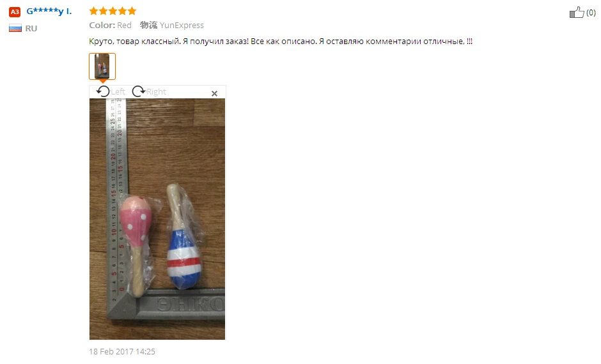Click the Right rotate label
The image size is (601, 364).
156,91
